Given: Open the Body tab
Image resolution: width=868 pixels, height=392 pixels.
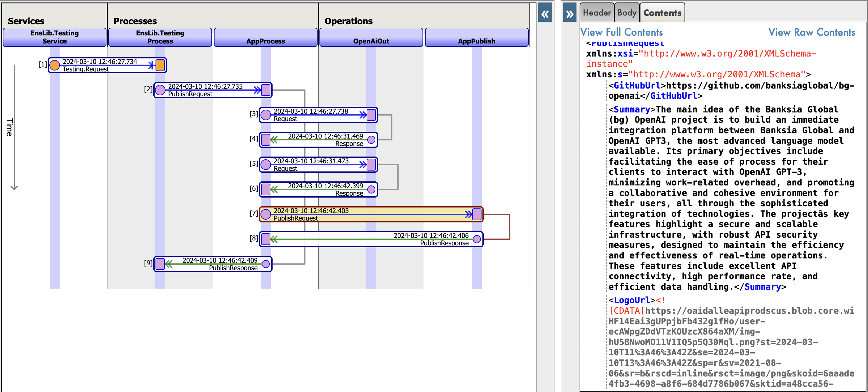Looking at the screenshot, I should (626, 13).
